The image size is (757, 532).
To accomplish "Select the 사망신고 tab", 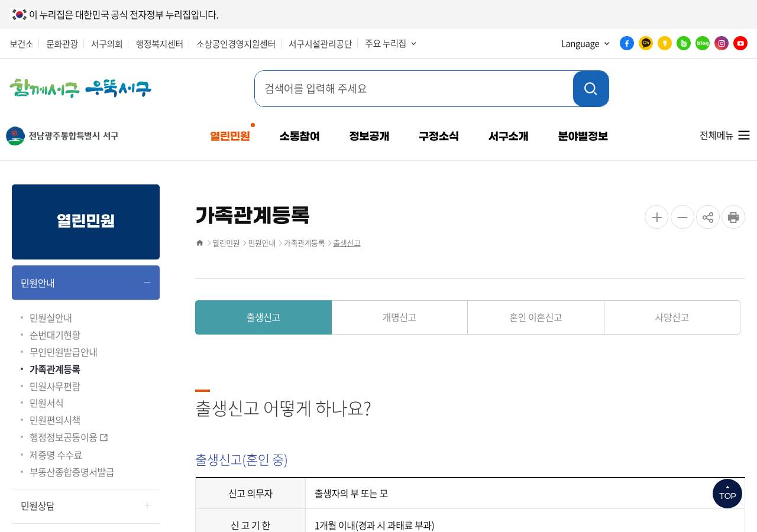I will pyautogui.click(x=672, y=317).
